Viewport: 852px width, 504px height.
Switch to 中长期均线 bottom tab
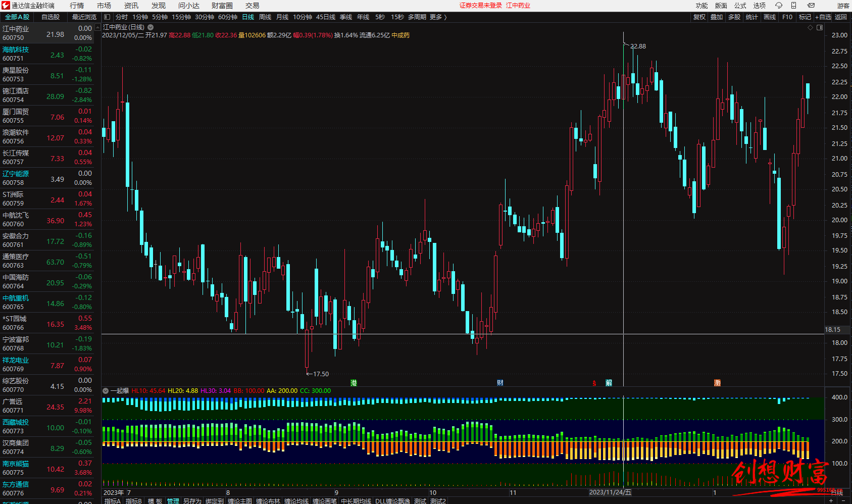(356, 501)
